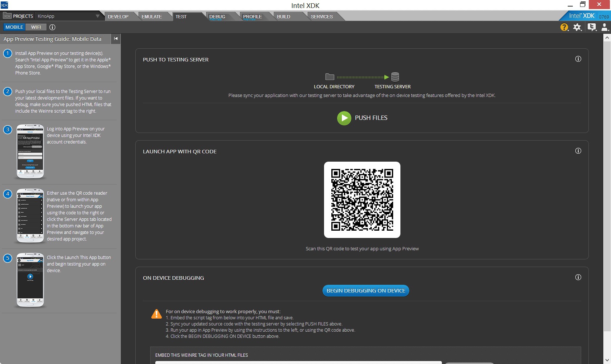The width and height of the screenshot is (611, 364).
Task: Click step 1 number badge in guide
Action: point(8,53)
